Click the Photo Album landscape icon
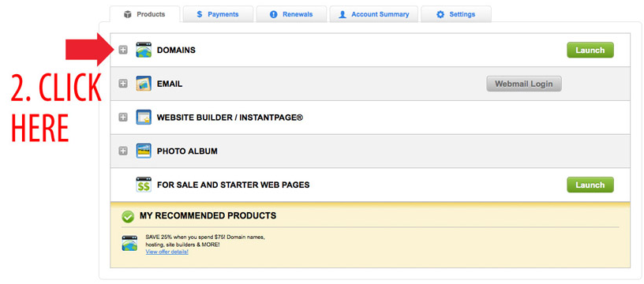The width and height of the screenshot is (644, 284). coord(144,151)
